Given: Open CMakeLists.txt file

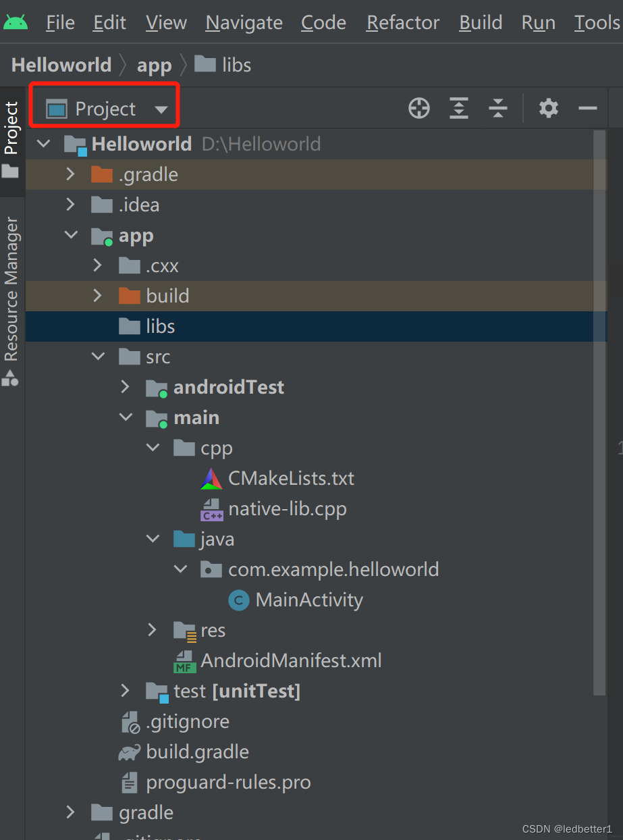Looking at the screenshot, I should 290,478.
